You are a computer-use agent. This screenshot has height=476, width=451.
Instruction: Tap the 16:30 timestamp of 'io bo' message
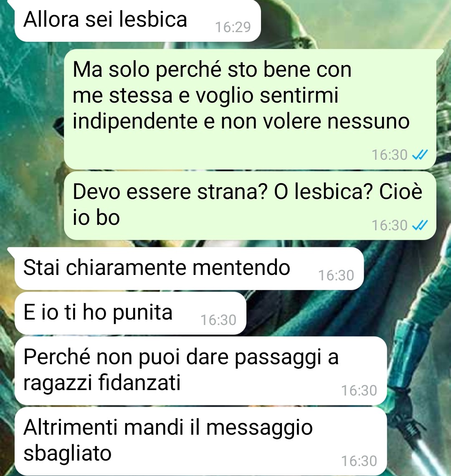tap(390, 225)
